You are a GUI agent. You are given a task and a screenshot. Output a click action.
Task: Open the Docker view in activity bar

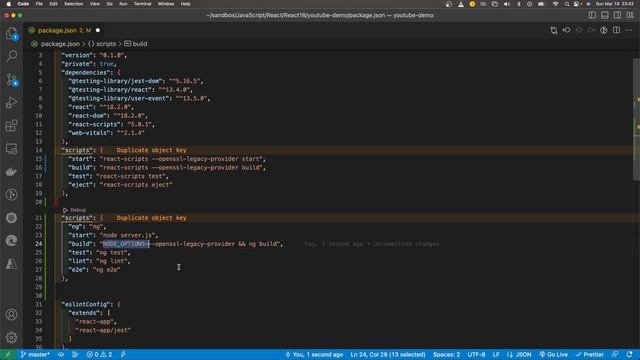(x=11, y=172)
